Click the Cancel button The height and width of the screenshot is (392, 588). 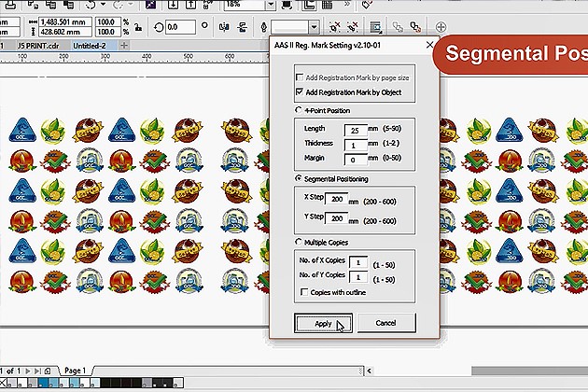click(386, 323)
